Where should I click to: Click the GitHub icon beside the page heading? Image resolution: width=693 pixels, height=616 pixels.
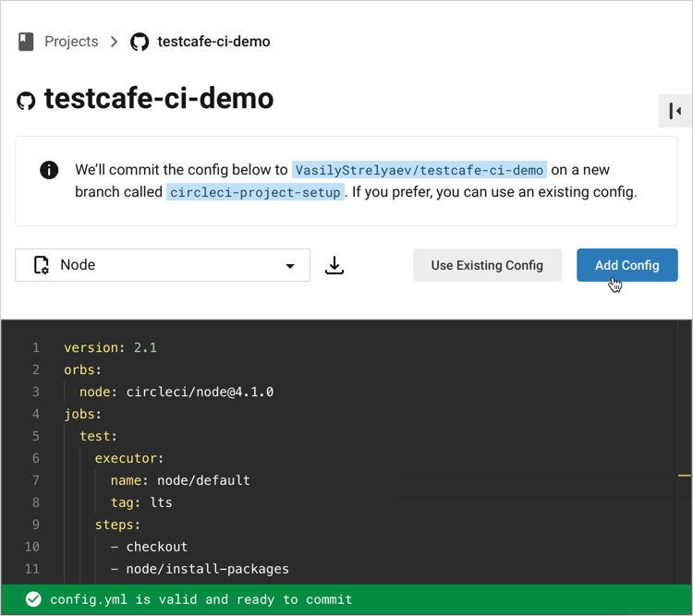[27, 101]
